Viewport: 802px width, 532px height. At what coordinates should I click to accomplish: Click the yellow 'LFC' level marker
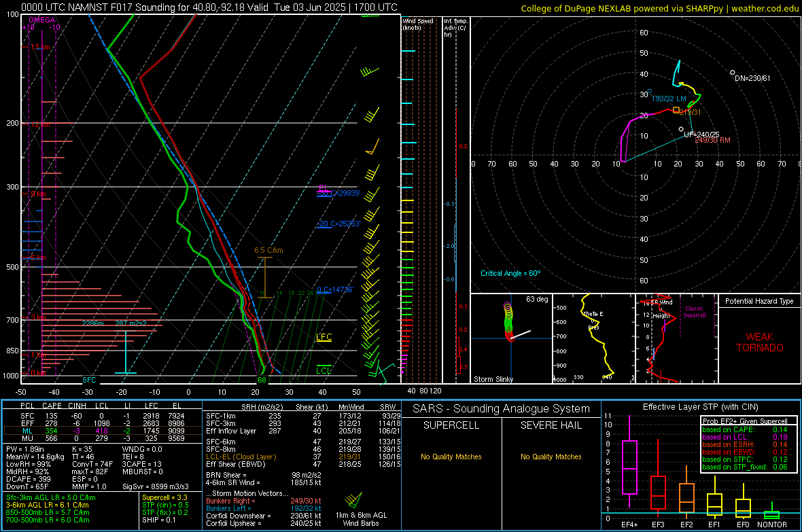pyautogui.click(x=324, y=336)
